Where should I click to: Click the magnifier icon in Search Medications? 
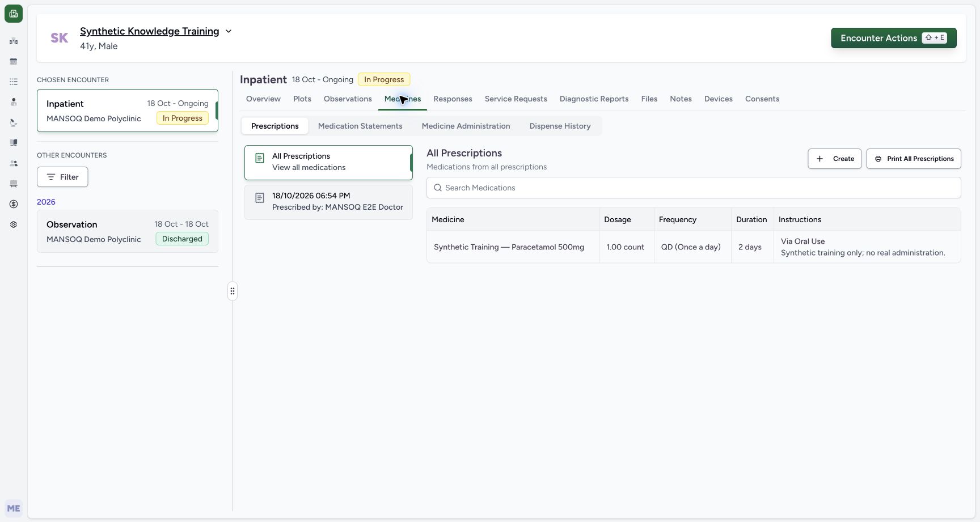[438, 188]
